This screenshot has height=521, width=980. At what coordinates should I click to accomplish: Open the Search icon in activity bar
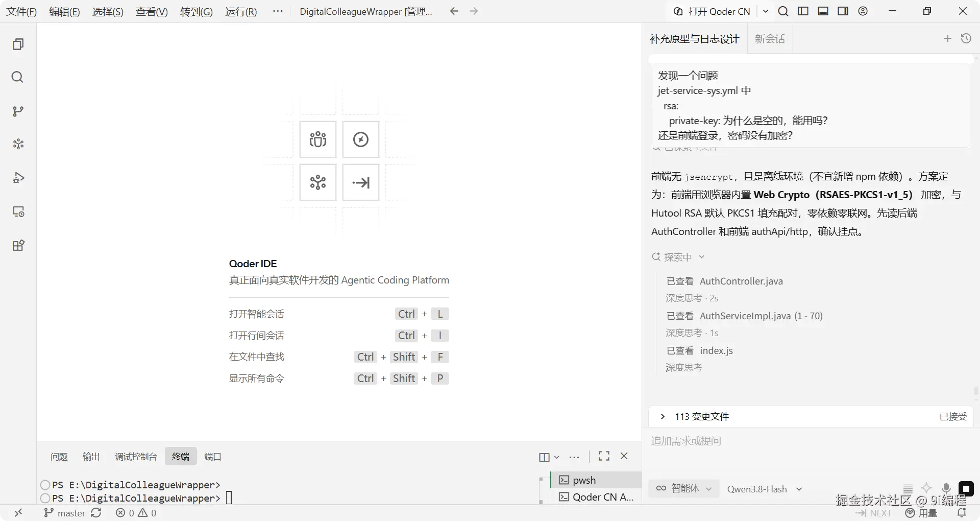tap(18, 77)
